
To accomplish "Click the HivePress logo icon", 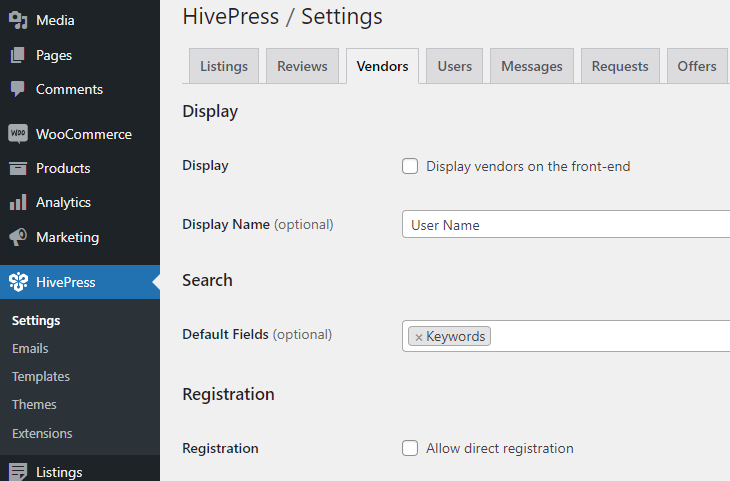I will click(x=18, y=282).
